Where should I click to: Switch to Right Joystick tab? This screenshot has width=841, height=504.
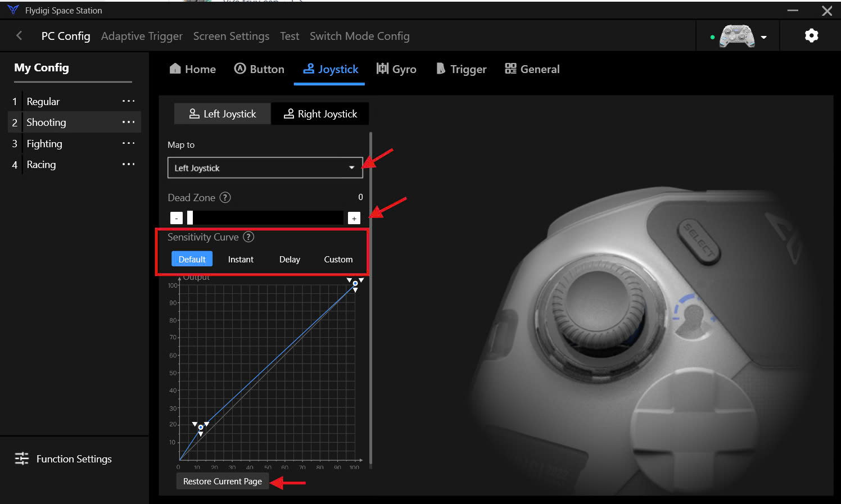(320, 113)
